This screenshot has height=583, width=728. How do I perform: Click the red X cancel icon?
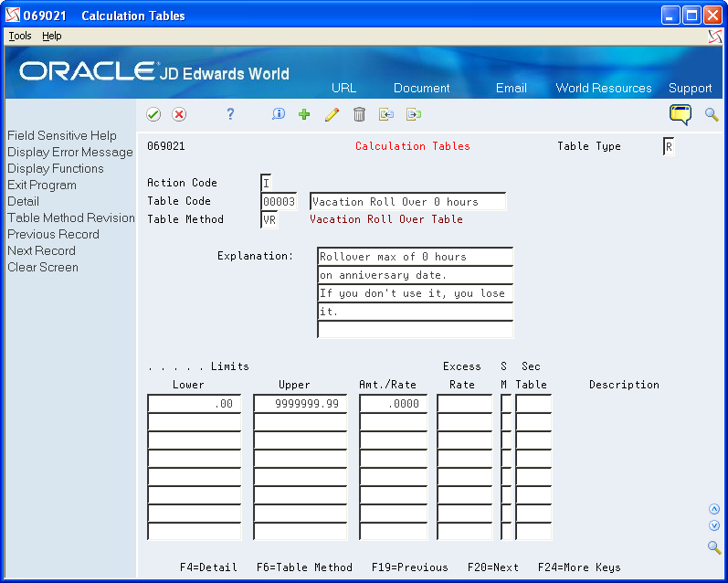click(179, 114)
